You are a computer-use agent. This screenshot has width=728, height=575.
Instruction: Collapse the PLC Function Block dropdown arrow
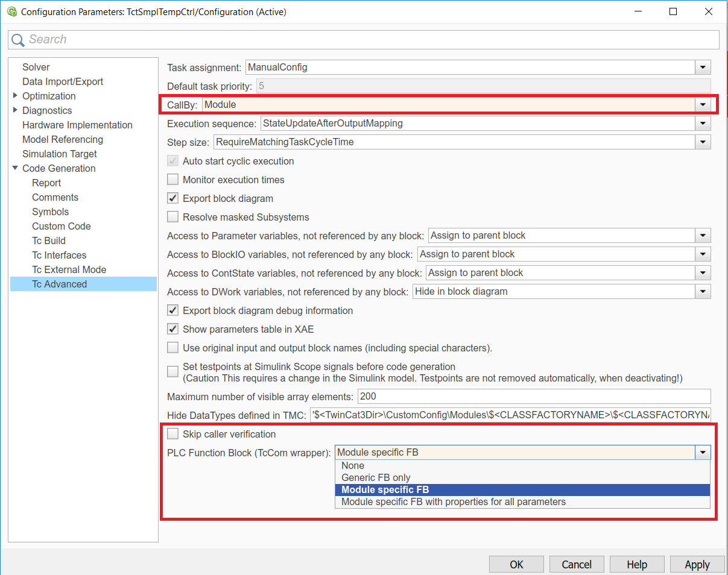(703, 453)
